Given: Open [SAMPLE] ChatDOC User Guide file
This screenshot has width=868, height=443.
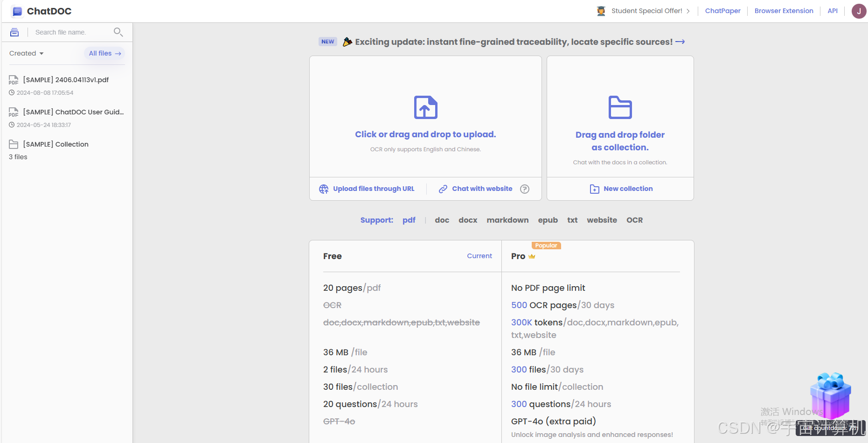Looking at the screenshot, I should coord(73,112).
